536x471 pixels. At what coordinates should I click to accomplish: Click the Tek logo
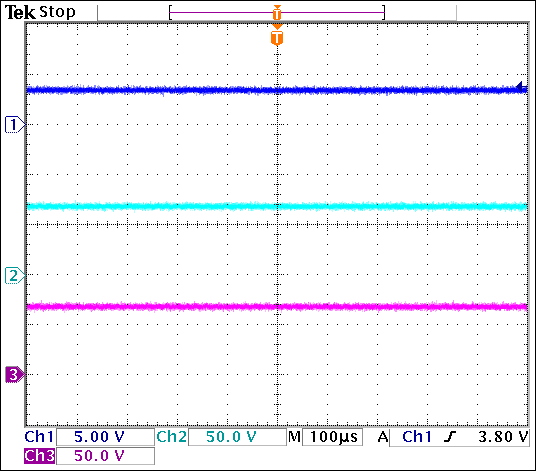click(x=20, y=13)
